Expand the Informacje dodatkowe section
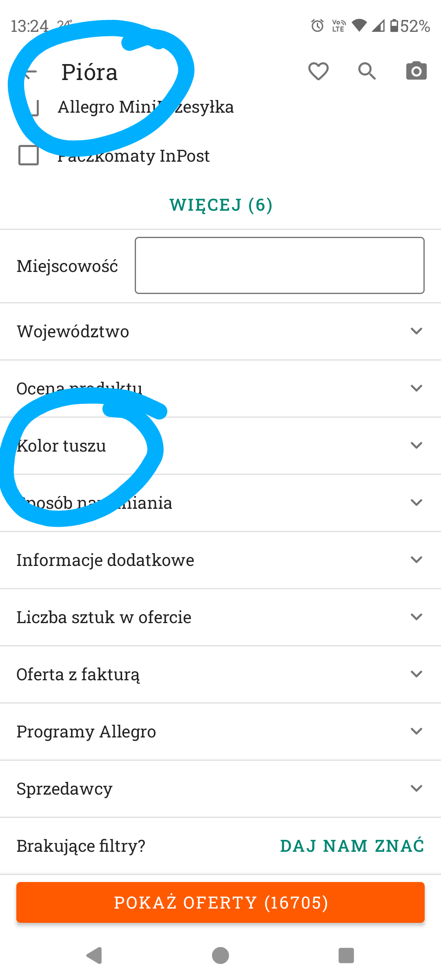The image size is (441, 980). coord(220,560)
